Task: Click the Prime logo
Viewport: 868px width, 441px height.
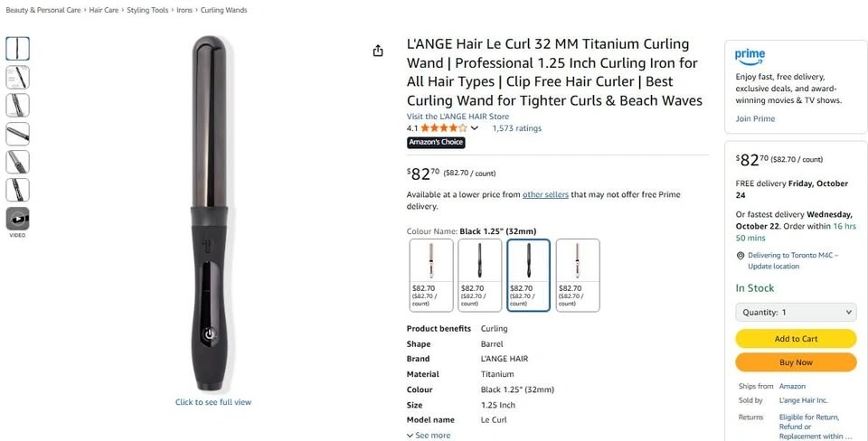Action: (x=750, y=56)
